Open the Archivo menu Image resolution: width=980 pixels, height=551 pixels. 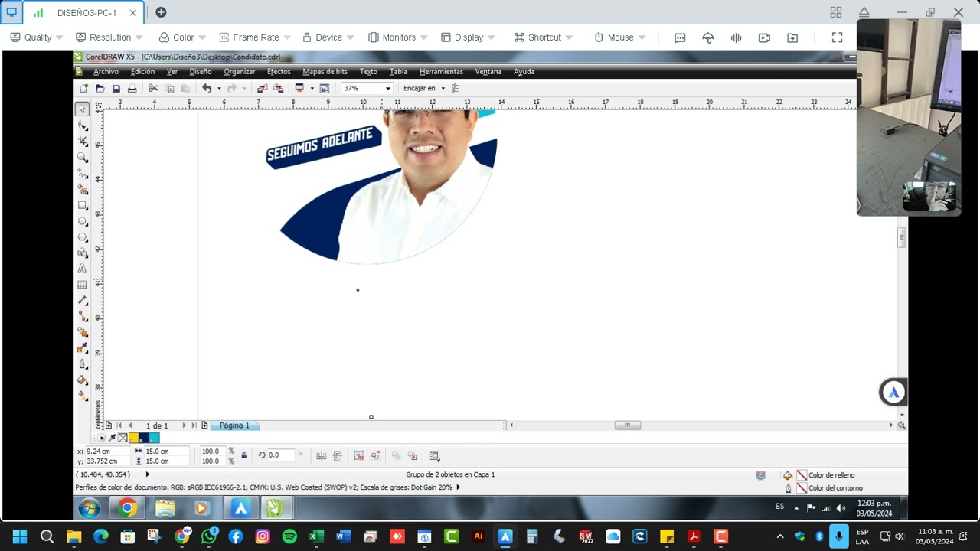click(x=106, y=72)
